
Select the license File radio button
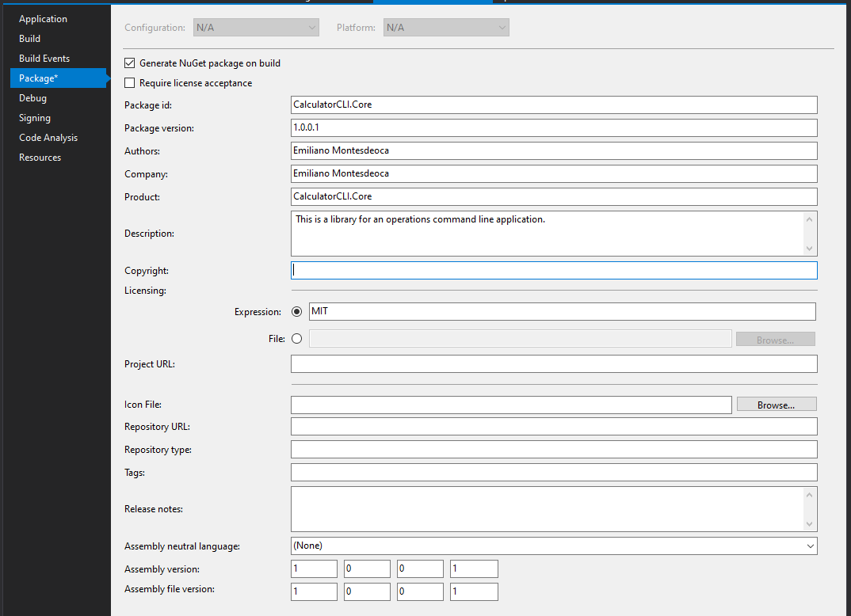pyautogui.click(x=297, y=339)
